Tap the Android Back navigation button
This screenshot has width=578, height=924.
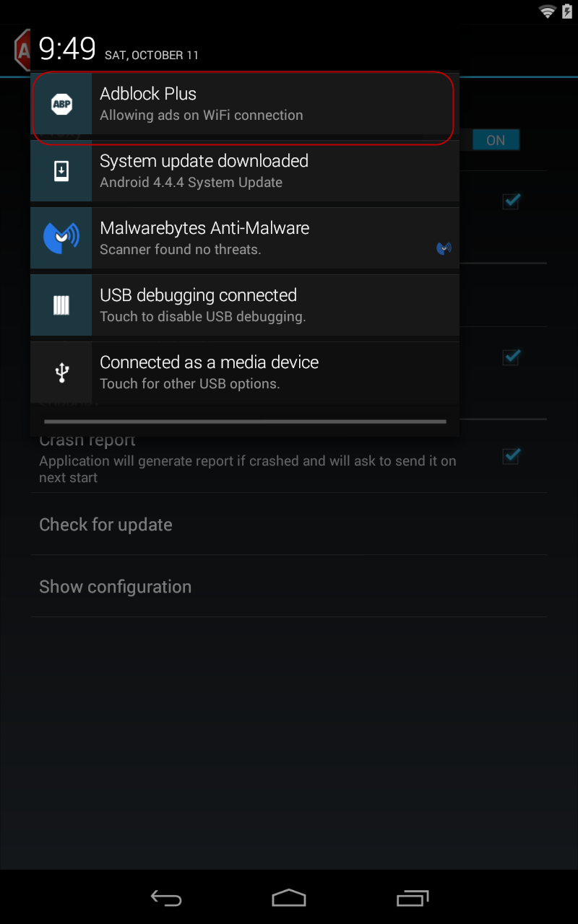pos(166,897)
